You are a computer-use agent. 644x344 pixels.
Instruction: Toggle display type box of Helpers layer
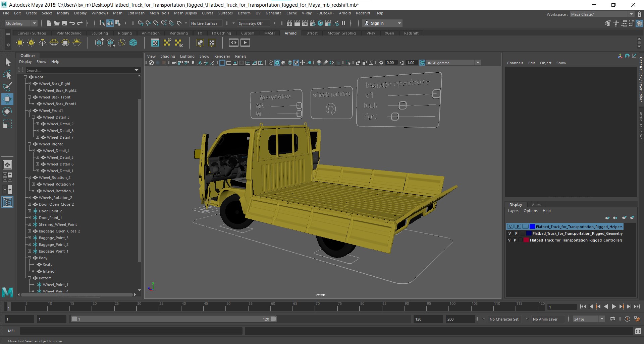click(525, 227)
